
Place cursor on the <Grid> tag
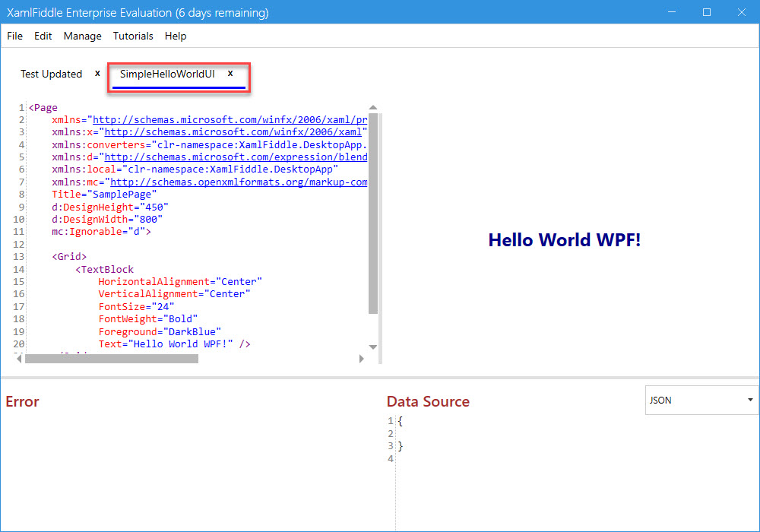[69, 256]
